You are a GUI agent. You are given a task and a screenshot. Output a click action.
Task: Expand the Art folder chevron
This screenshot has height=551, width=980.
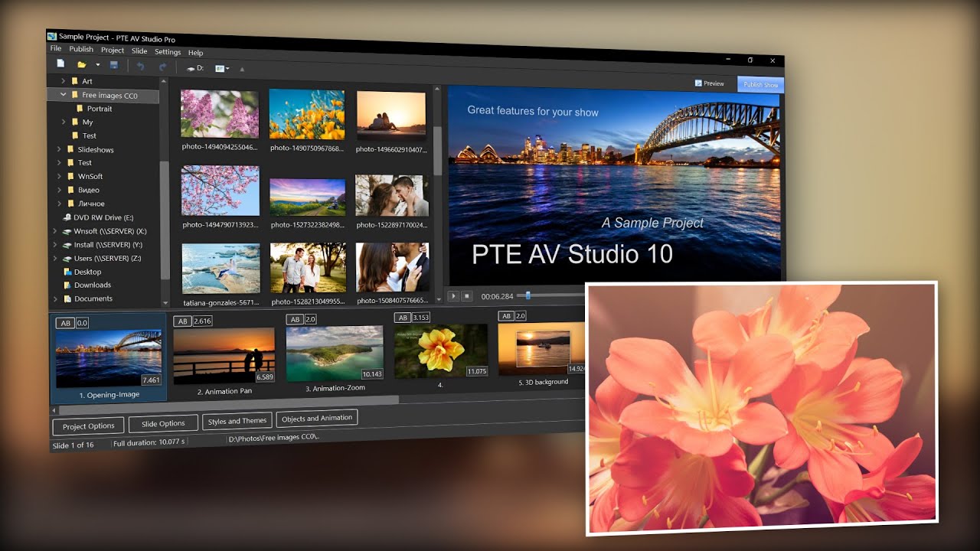[64, 80]
